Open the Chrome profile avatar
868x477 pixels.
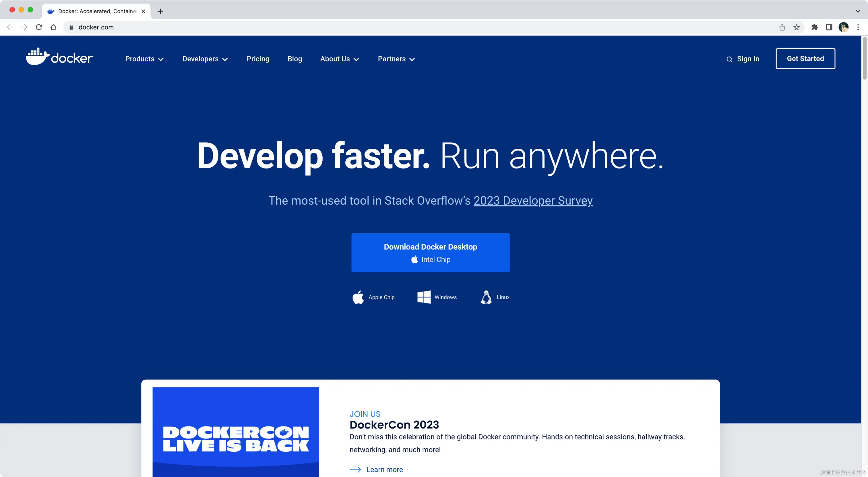point(843,27)
